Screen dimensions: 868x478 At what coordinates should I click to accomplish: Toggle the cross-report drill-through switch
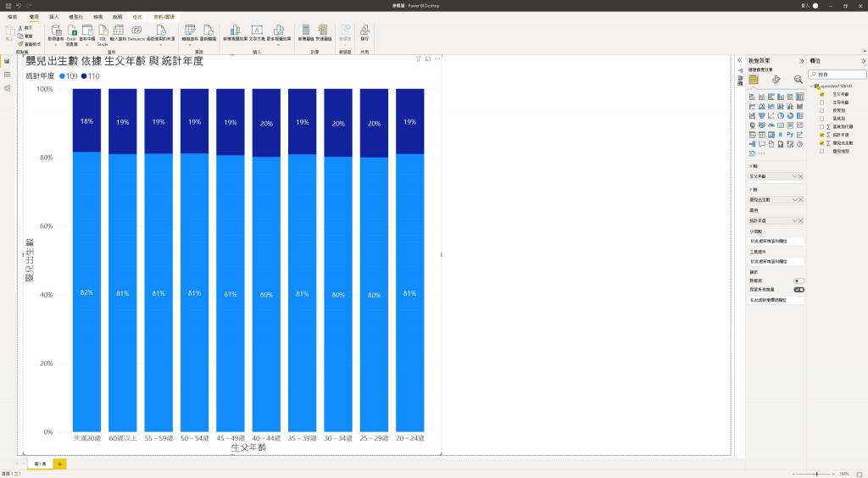(798, 281)
